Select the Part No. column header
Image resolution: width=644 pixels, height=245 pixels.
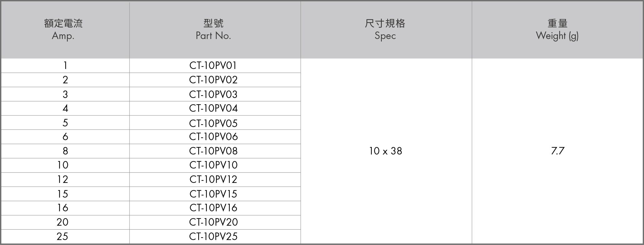coord(214,30)
